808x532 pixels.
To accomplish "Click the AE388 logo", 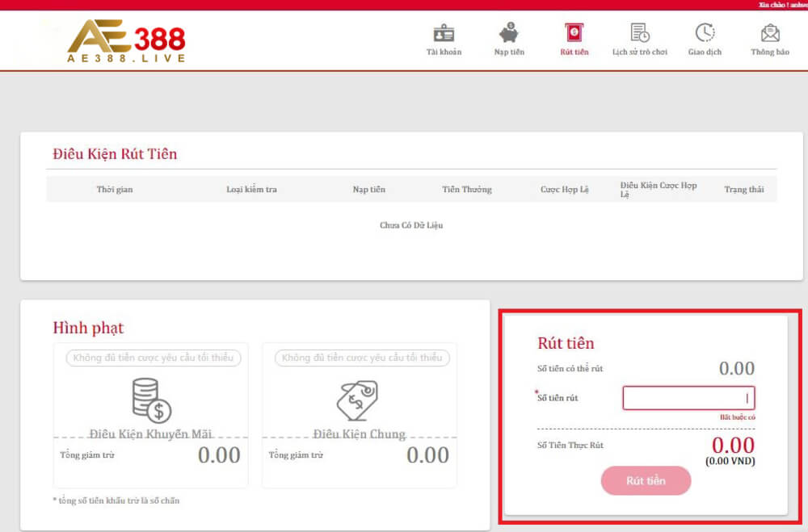I will tap(126, 40).
